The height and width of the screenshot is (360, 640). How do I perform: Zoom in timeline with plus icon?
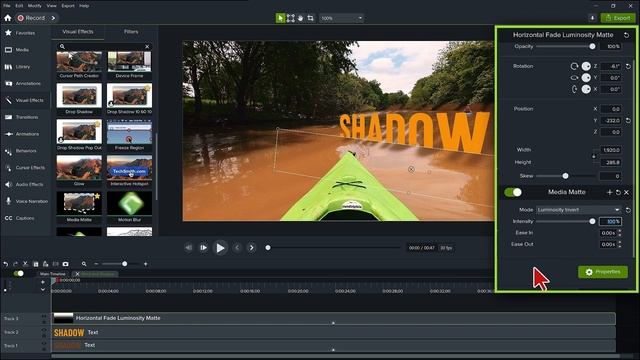(145, 264)
